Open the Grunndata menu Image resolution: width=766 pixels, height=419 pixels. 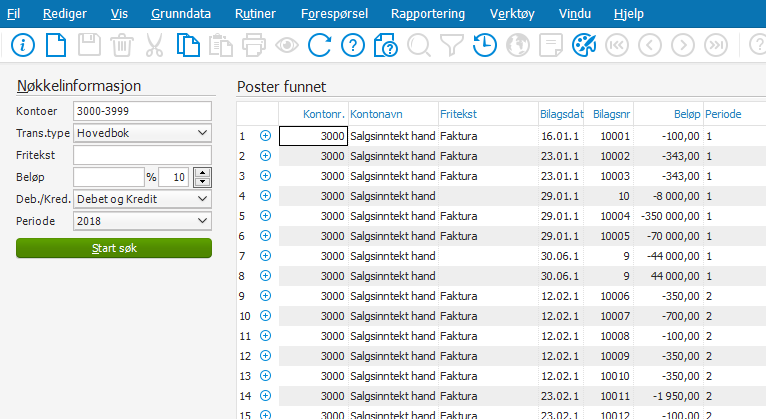click(181, 14)
